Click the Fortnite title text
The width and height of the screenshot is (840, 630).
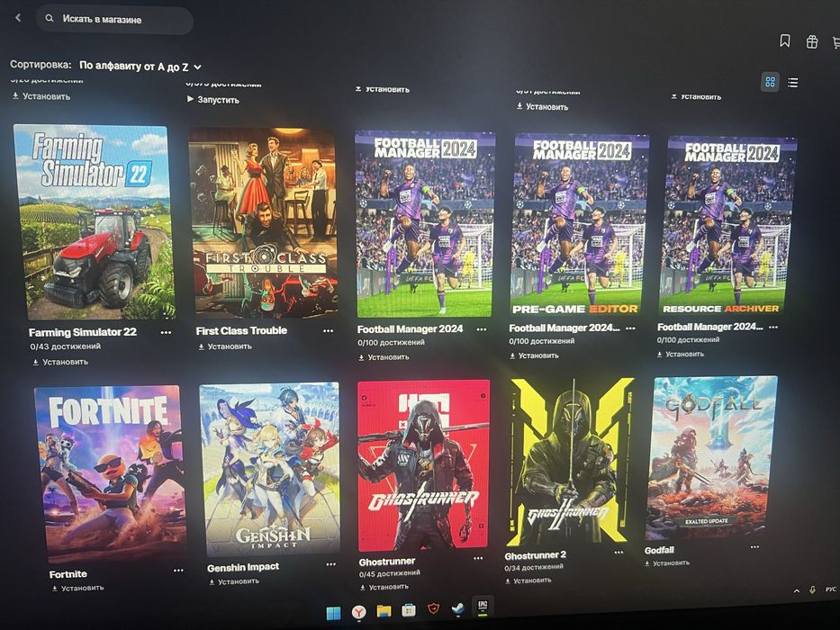(68, 574)
